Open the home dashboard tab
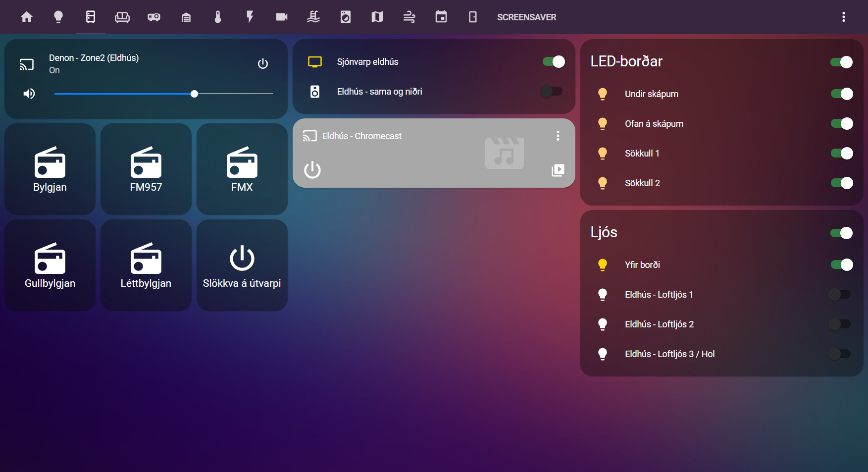The image size is (868, 472). pos(27,17)
